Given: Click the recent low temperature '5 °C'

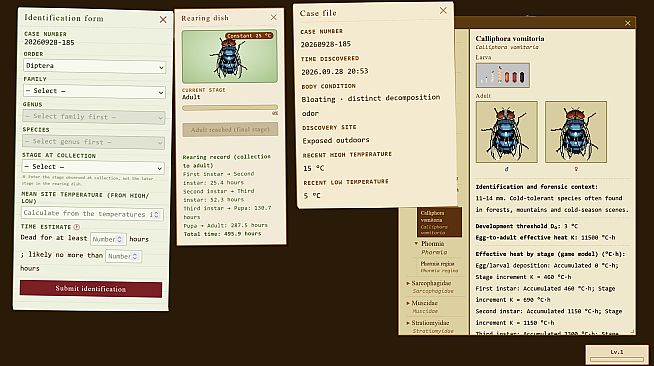Looking at the screenshot, I should pyautogui.click(x=312, y=196).
